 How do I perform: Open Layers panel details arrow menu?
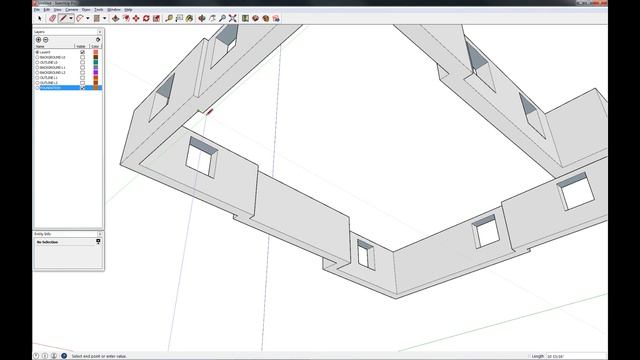pyautogui.click(x=98, y=40)
